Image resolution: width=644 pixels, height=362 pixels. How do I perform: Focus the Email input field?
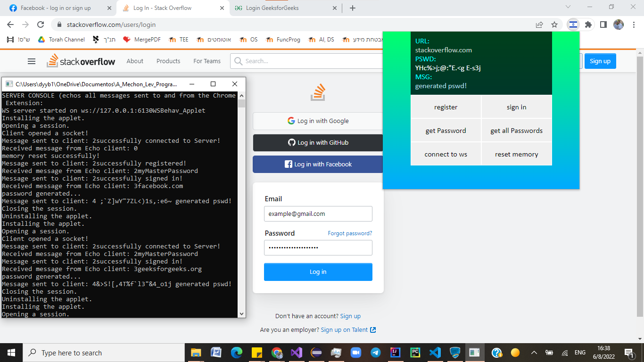point(318,214)
